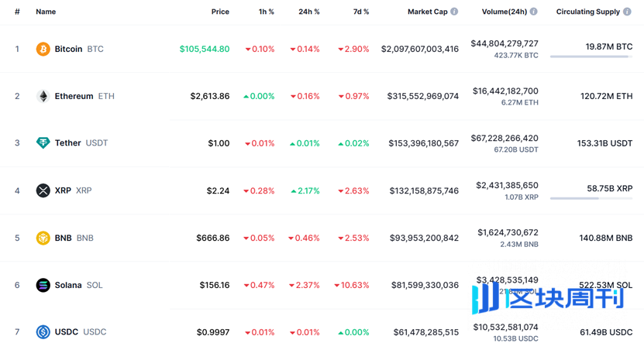The image size is (644, 343).
Task: Click Ethereum volume $16,442,182,700
Action: [x=505, y=91]
